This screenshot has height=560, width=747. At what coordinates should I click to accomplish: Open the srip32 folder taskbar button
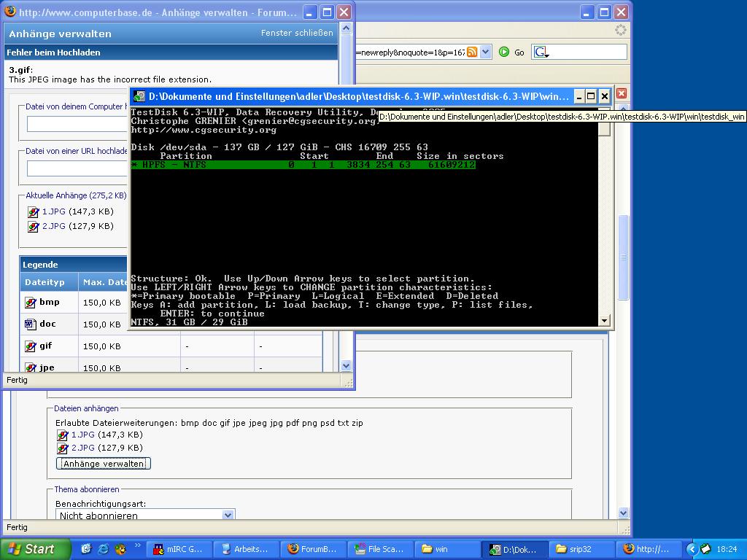[x=581, y=549]
